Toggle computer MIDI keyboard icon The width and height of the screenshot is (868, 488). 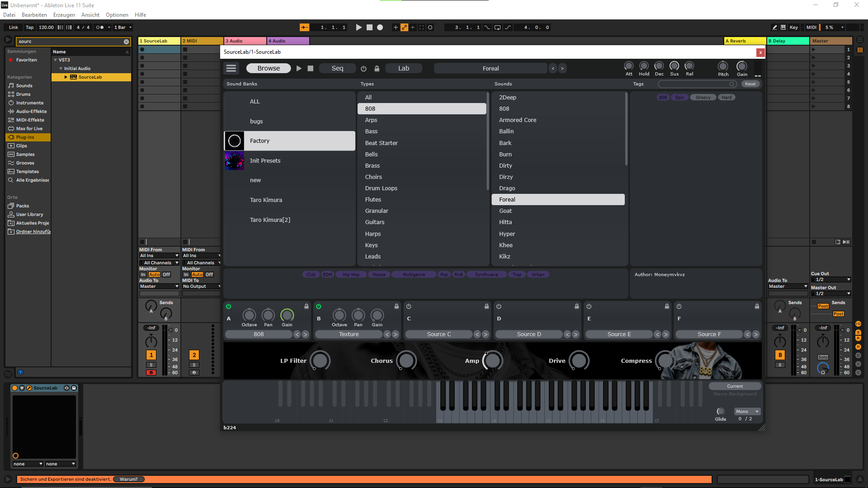coord(783,28)
